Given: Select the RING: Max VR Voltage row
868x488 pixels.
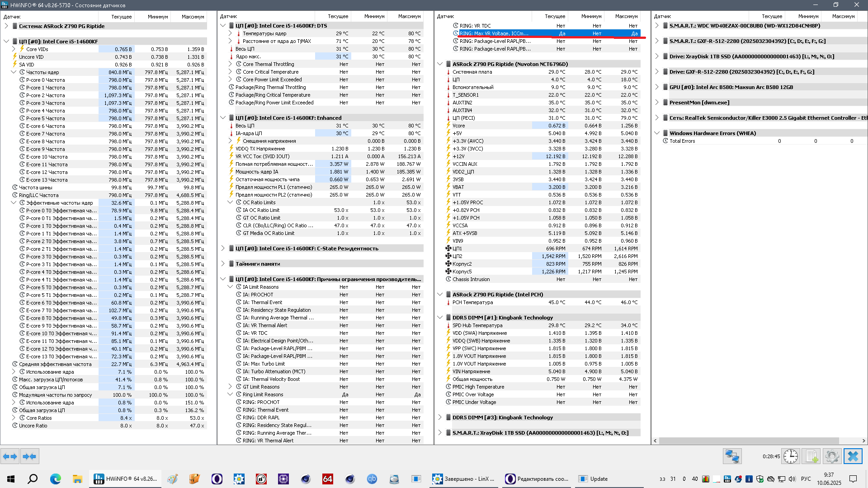Looking at the screenshot, I should pos(494,33).
